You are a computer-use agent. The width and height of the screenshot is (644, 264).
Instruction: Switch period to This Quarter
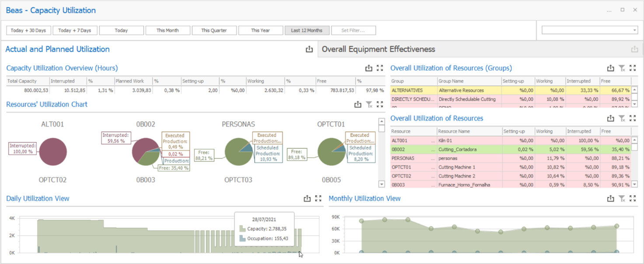pos(214,31)
